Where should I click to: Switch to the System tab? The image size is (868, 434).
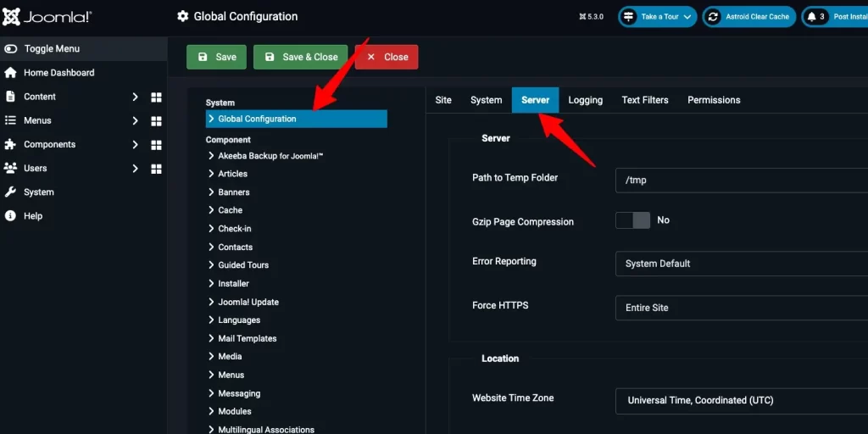[486, 100]
